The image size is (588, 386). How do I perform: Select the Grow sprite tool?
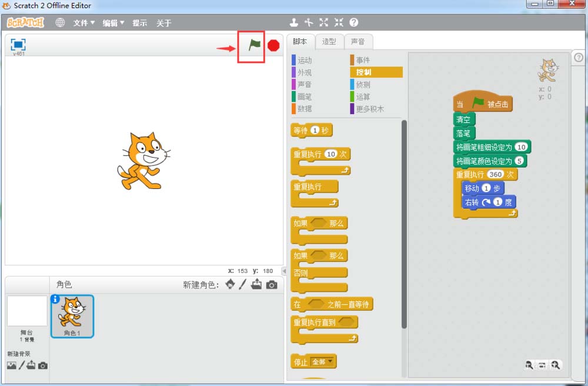click(323, 22)
